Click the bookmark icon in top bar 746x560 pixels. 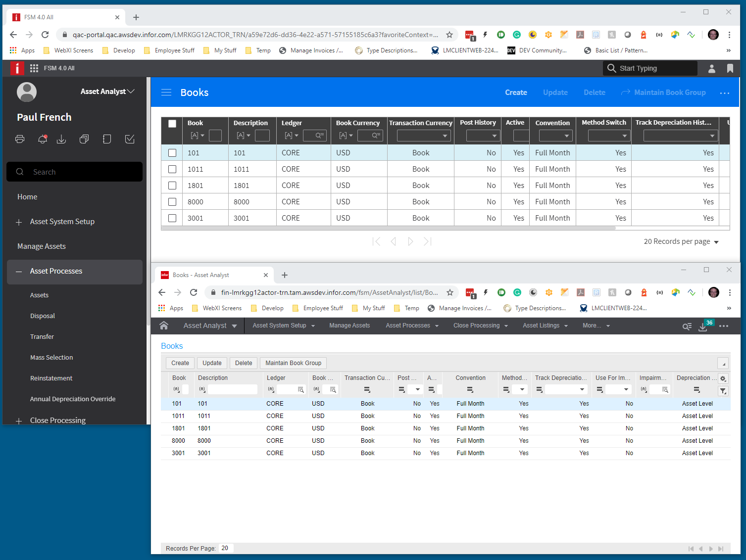[730, 68]
